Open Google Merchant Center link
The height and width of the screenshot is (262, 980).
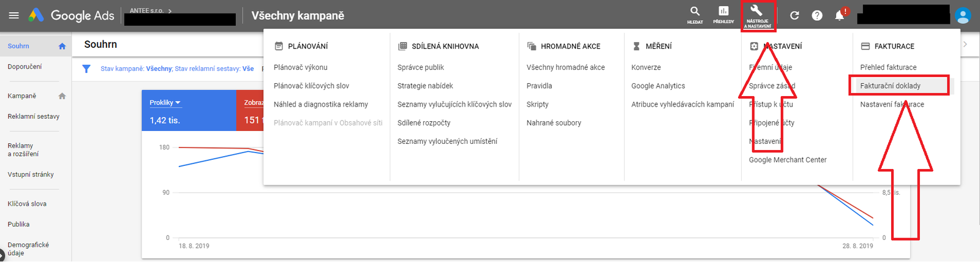point(788,160)
